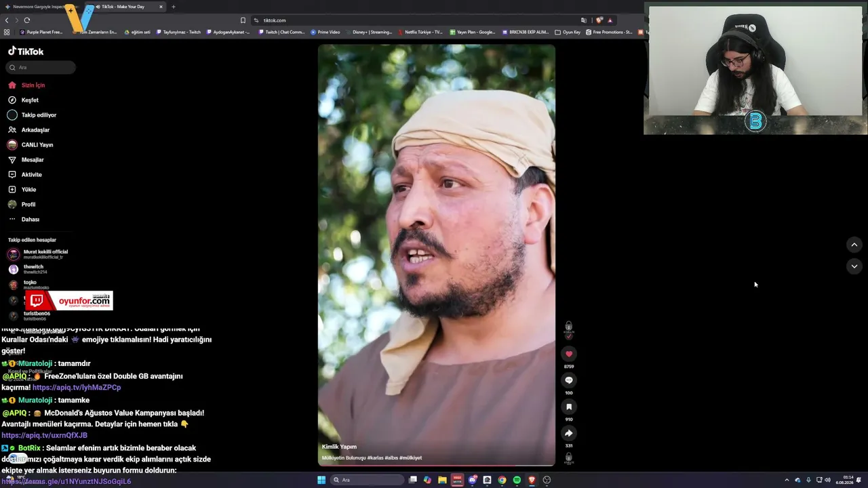Open Windows Start menu

click(x=321, y=480)
